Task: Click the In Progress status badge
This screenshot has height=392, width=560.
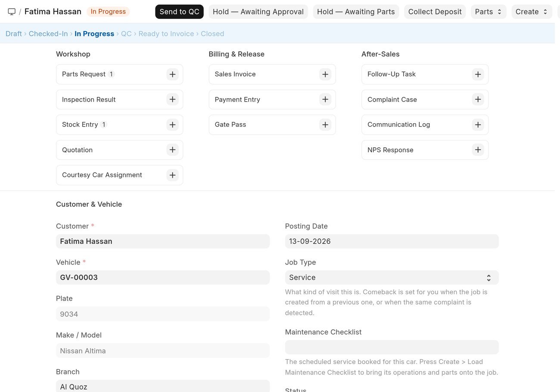Action: point(108,12)
